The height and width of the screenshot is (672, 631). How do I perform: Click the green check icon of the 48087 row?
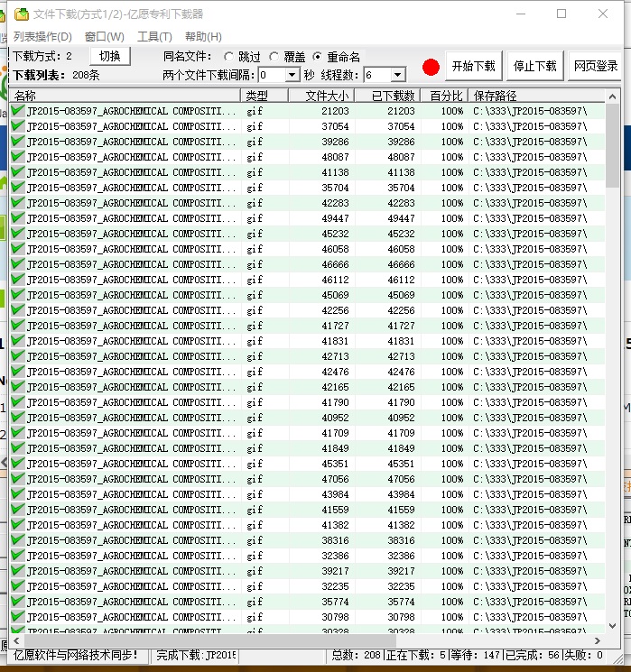[18, 157]
